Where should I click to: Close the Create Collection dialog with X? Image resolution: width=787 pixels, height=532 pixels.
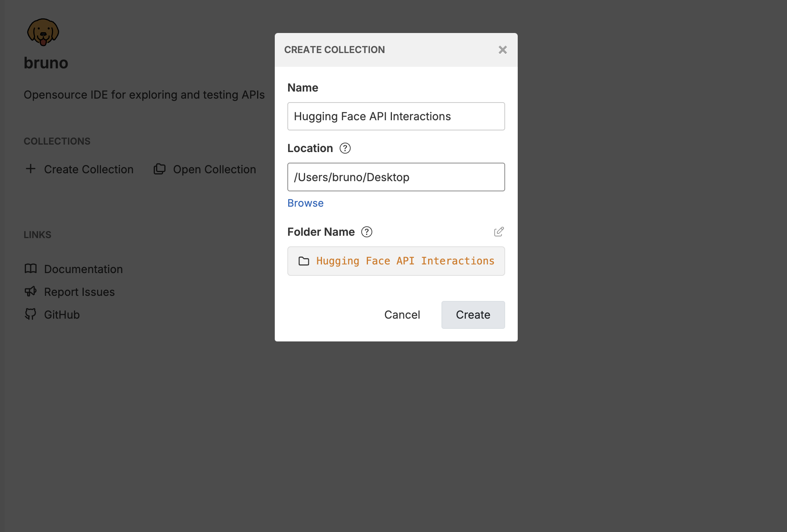[502, 50]
